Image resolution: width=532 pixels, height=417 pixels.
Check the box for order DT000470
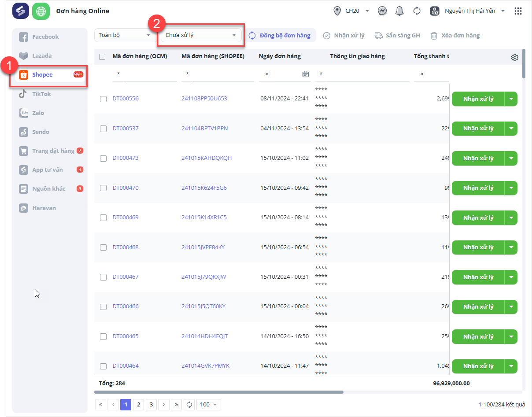[x=103, y=188]
